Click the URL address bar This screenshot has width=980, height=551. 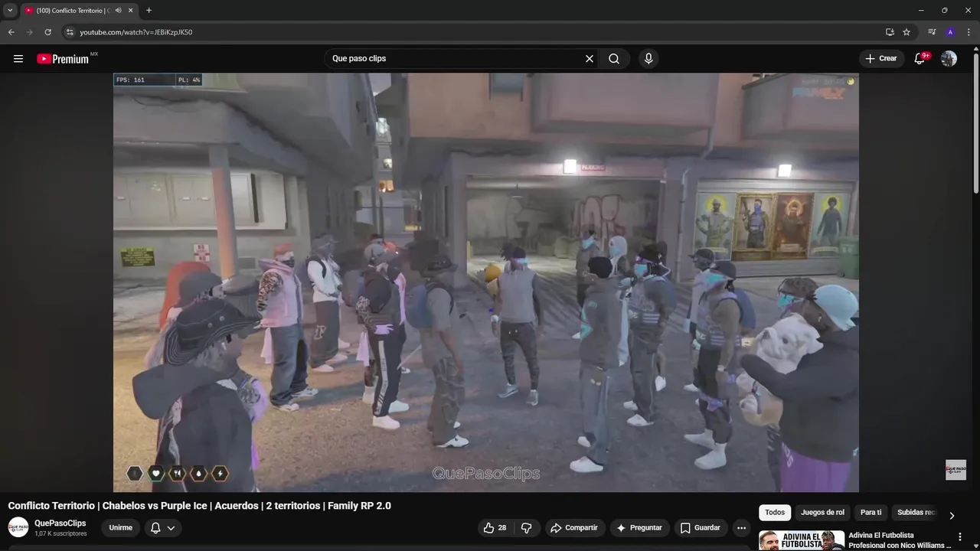475,32
